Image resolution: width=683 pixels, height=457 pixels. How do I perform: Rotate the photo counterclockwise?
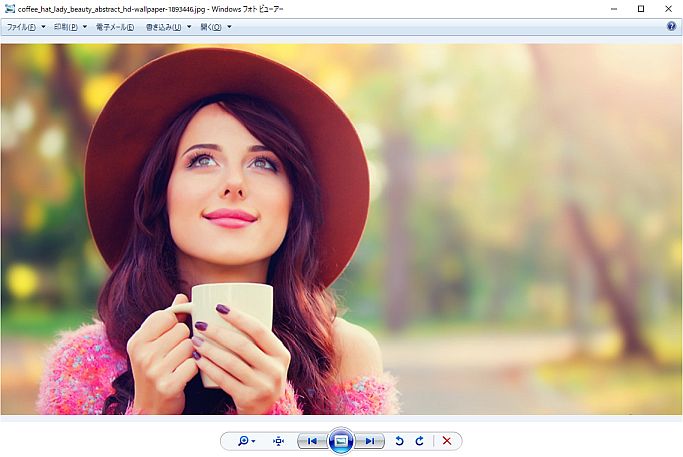399,441
